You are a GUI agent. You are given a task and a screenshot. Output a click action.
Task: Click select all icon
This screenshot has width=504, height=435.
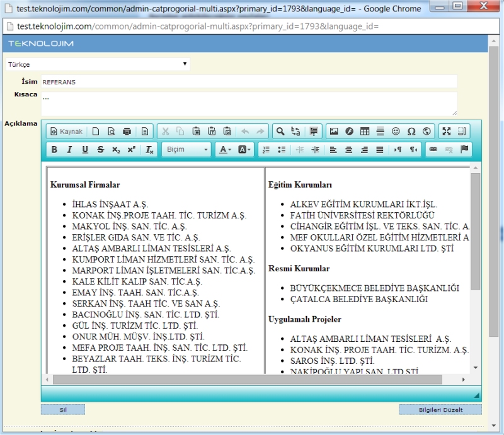click(313, 132)
